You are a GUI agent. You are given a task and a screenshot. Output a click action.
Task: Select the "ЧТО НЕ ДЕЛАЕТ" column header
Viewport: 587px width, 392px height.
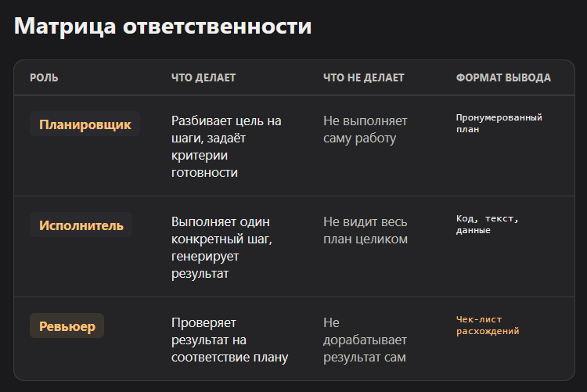[363, 78]
